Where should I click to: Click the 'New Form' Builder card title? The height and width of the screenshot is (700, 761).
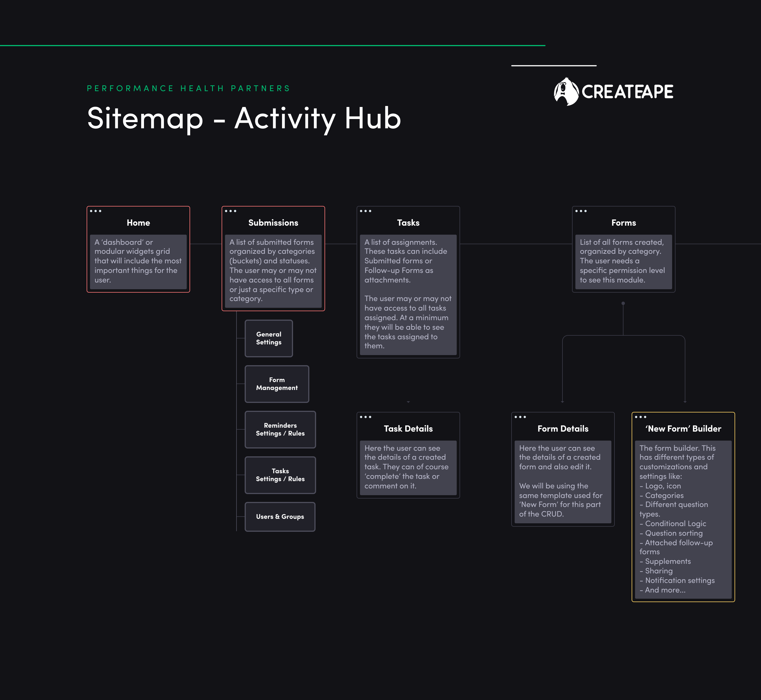(x=683, y=429)
